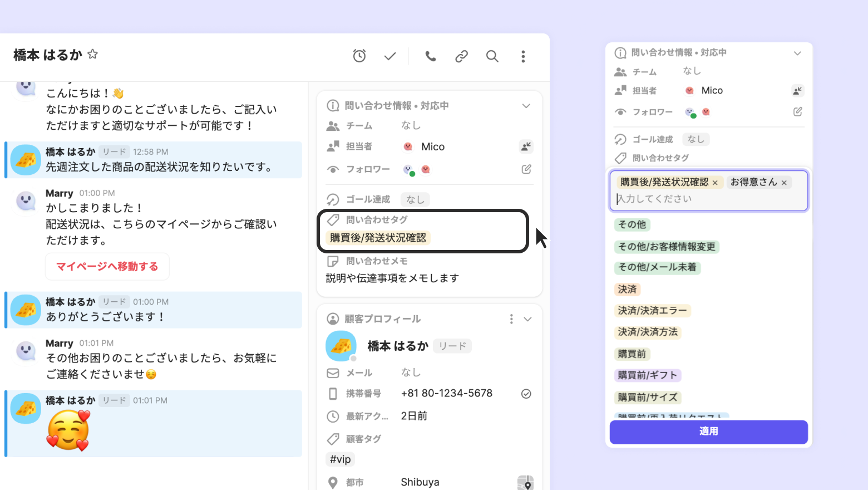Edit followers icon in the right tag panel
The height and width of the screenshot is (490, 868).
798,112
